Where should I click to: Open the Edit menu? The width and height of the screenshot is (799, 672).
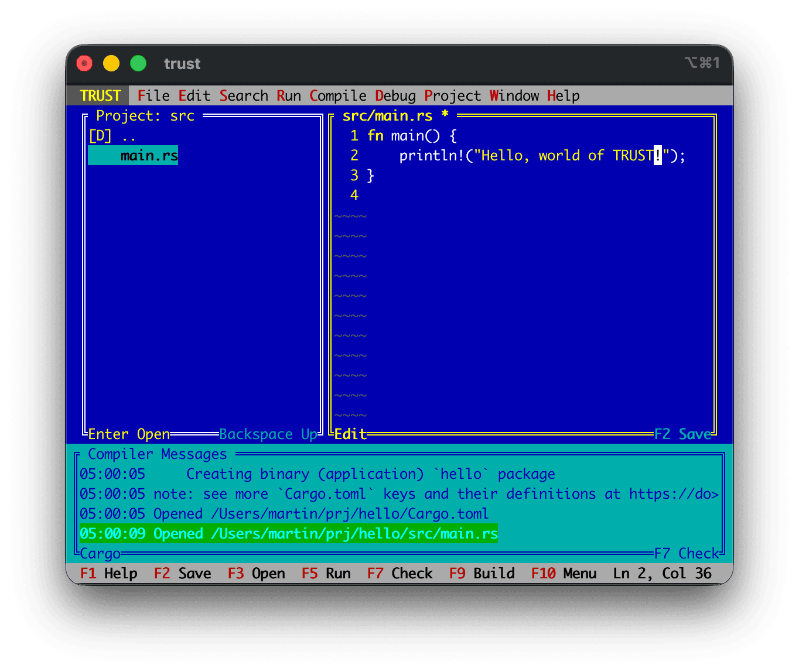point(194,95)
